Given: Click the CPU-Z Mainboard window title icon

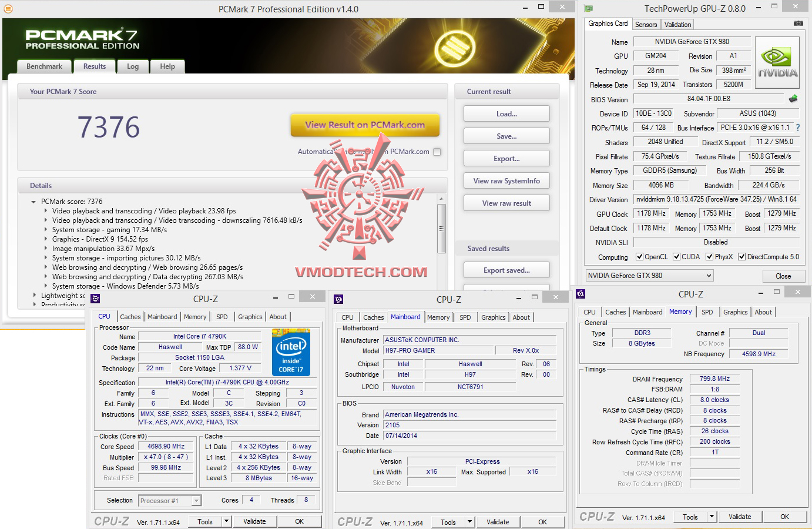Looking at the screenshot, I should pos(338,299).
